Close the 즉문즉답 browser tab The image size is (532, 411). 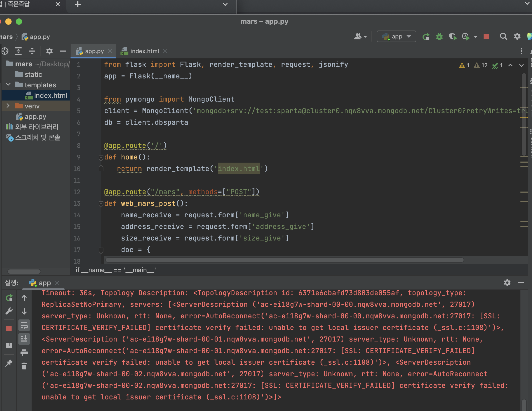tap(58, 4)
